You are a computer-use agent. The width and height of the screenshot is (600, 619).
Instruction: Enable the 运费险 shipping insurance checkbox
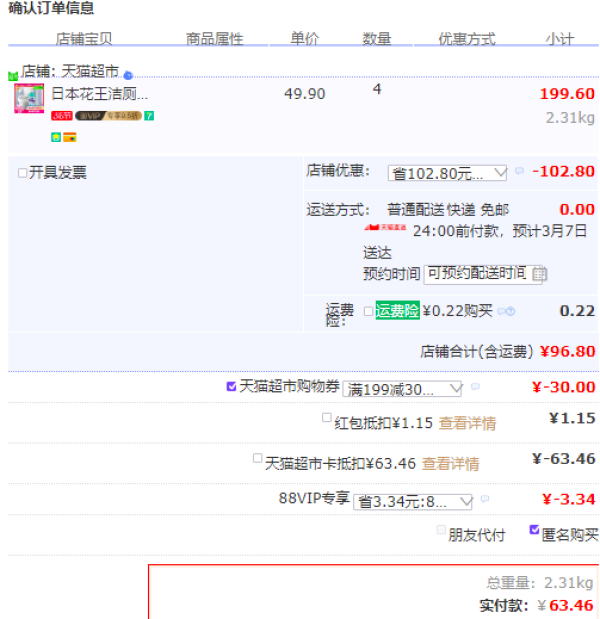pyautogui.click(x=368, y=311)
